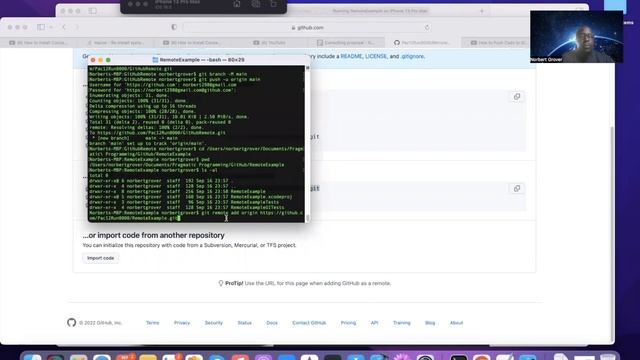The image size is (640, 360).
Task: Click the Simulator rotate device icon
Action: 274,4
